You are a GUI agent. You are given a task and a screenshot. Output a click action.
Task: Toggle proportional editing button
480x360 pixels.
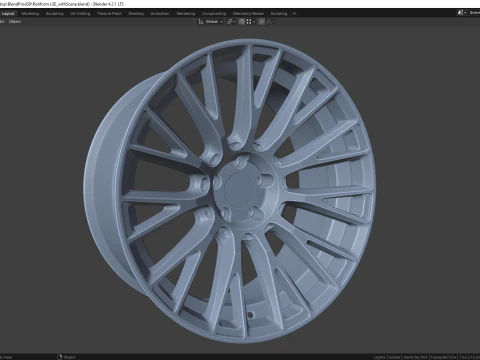[x=262, y=22]
